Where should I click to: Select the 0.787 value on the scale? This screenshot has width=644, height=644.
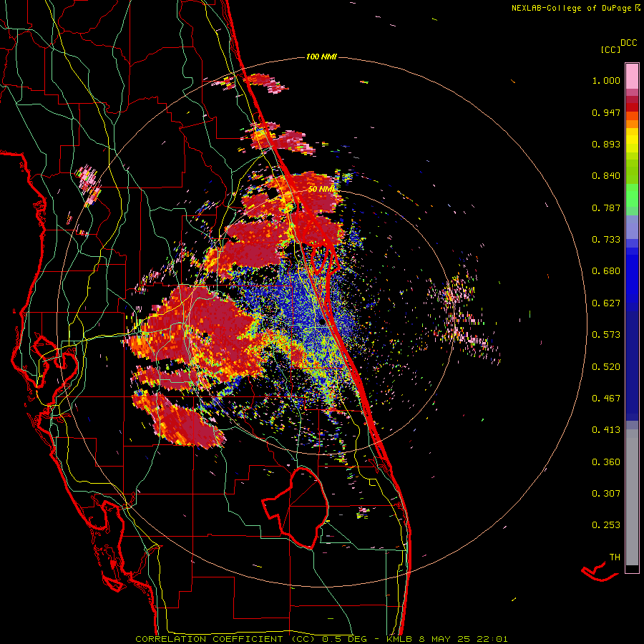[606, 208]
